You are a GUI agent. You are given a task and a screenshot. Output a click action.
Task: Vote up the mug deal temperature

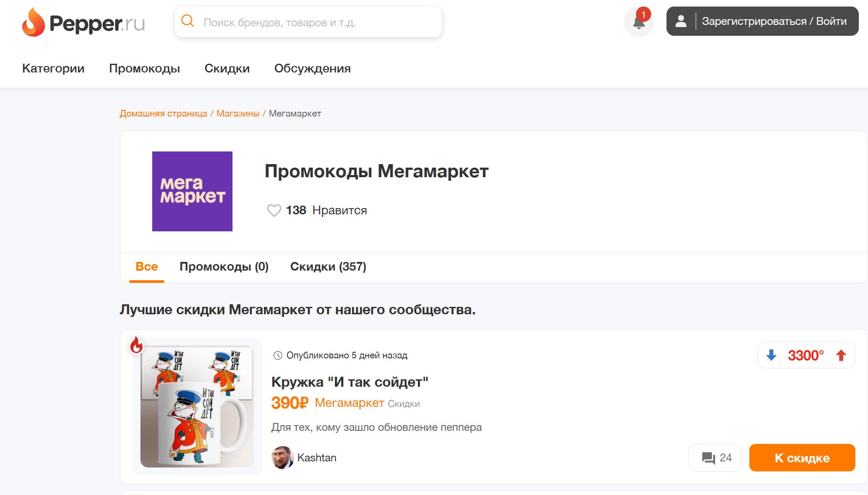click(841, 355)
